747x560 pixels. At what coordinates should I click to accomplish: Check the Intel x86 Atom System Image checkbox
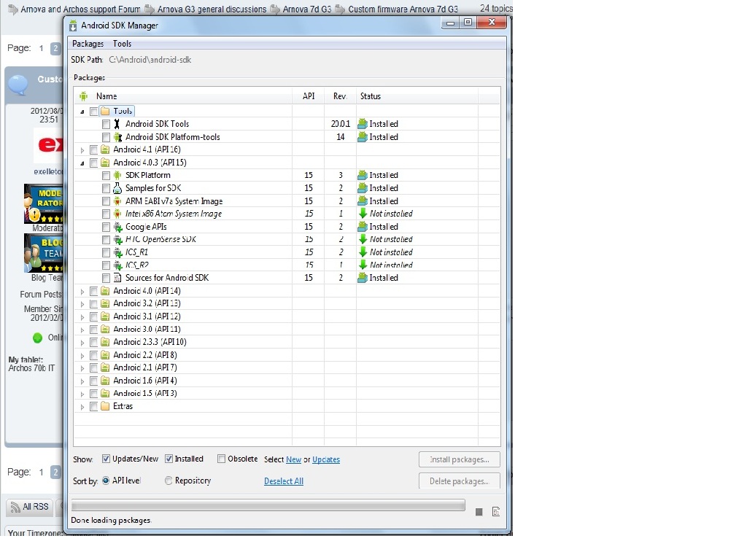click(x=106, y=214)
